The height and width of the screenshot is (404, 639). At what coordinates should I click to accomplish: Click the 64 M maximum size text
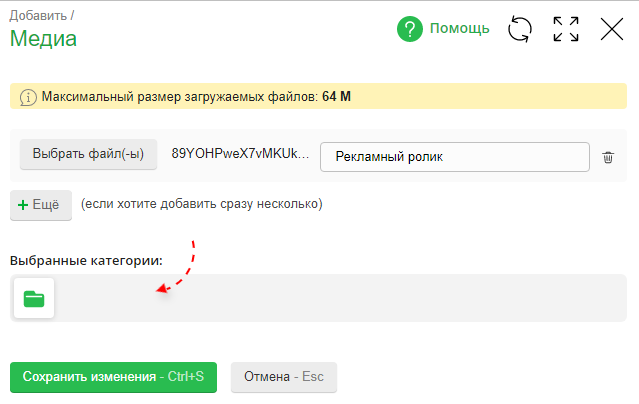coord(336,97)
